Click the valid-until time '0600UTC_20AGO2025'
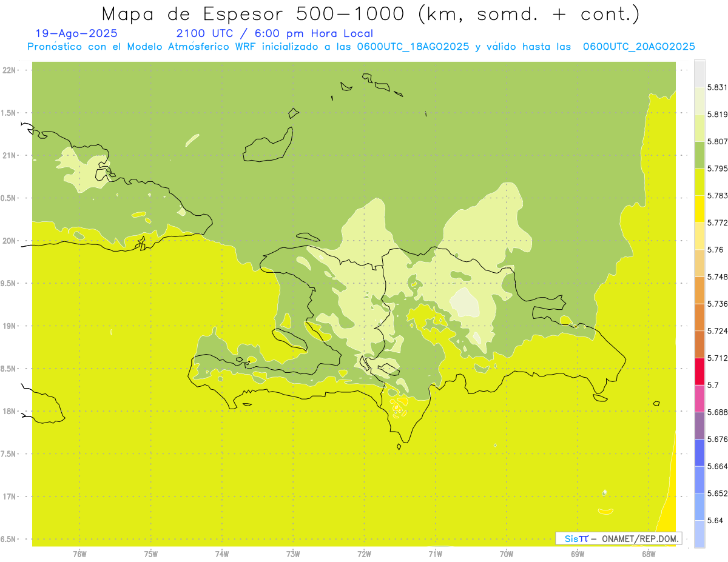The image size is (728, 562). click(639, 47)
